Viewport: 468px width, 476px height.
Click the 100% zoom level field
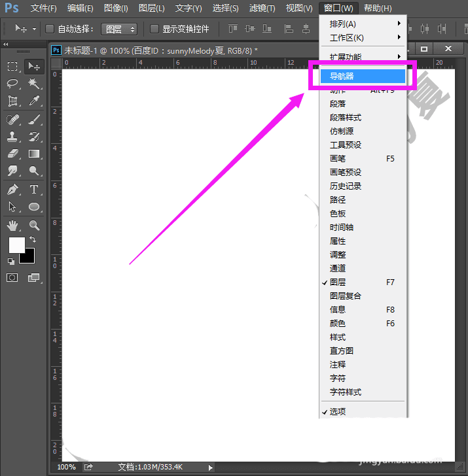pyautogui.click(x=67, y=467)
